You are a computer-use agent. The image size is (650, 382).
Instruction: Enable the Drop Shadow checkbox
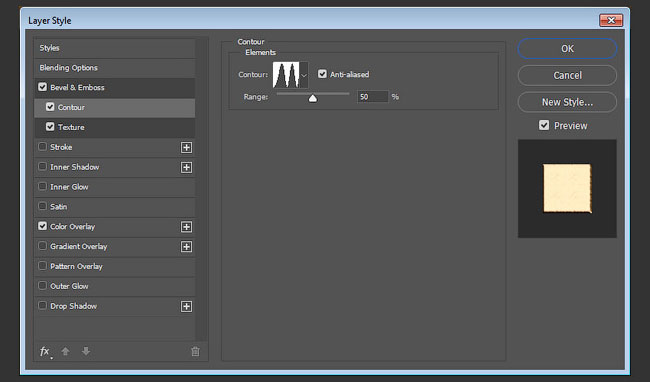pos(42,305)
